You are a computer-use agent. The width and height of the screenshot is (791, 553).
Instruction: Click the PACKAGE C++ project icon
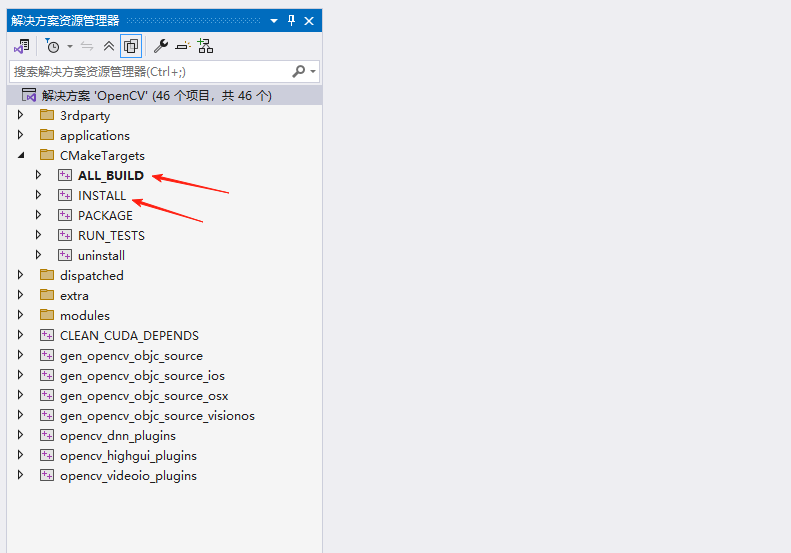coord(65,215)
